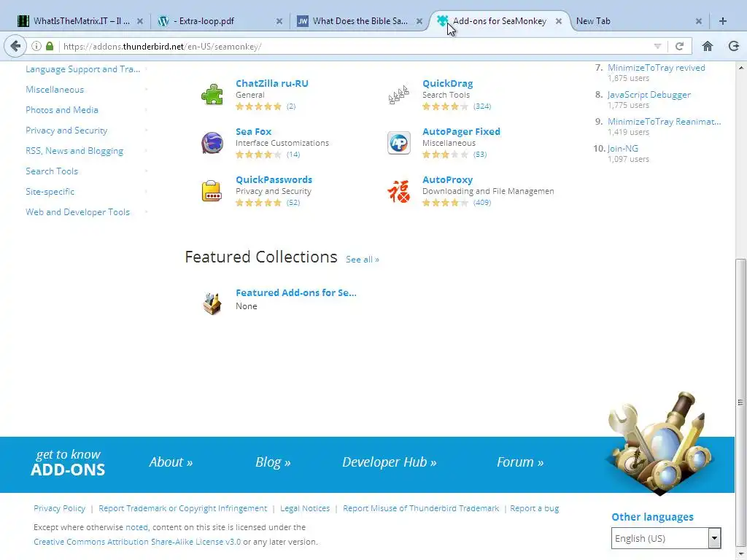Open Join-NG from top list
747x560 pixels.
[x=623, y=149]
